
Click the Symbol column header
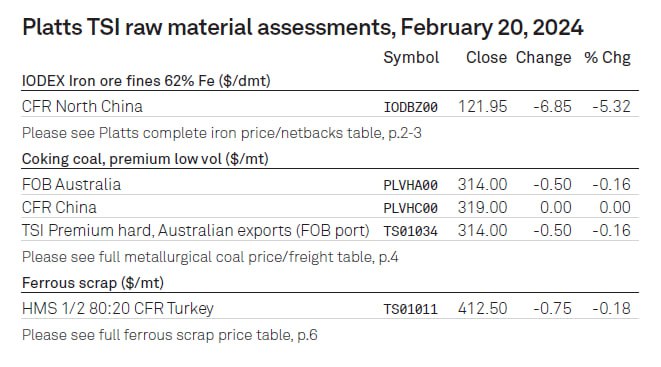tap(411, 58)
